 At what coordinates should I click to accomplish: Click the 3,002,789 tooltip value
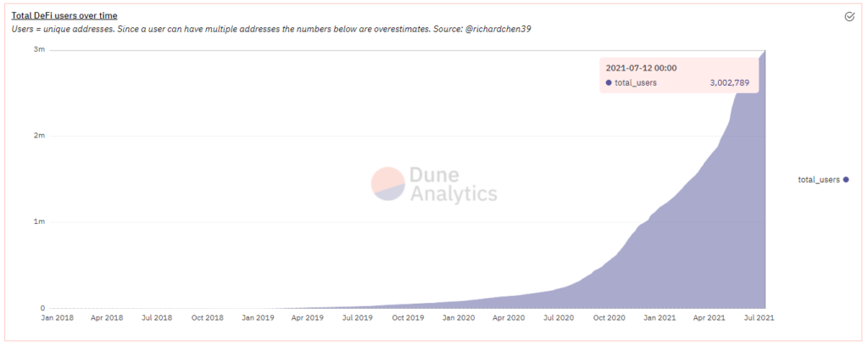(730, 82)
